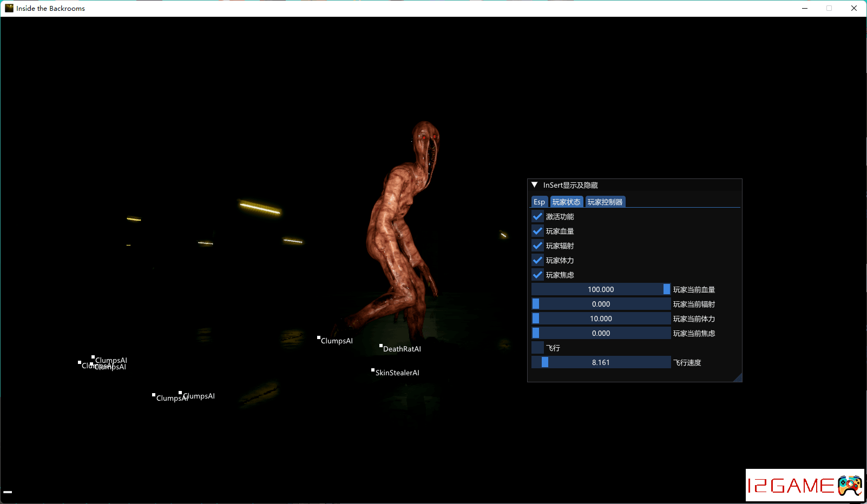Open the 玩家状态 tab
Screen dimensions: 867x504
coord(567,202)
